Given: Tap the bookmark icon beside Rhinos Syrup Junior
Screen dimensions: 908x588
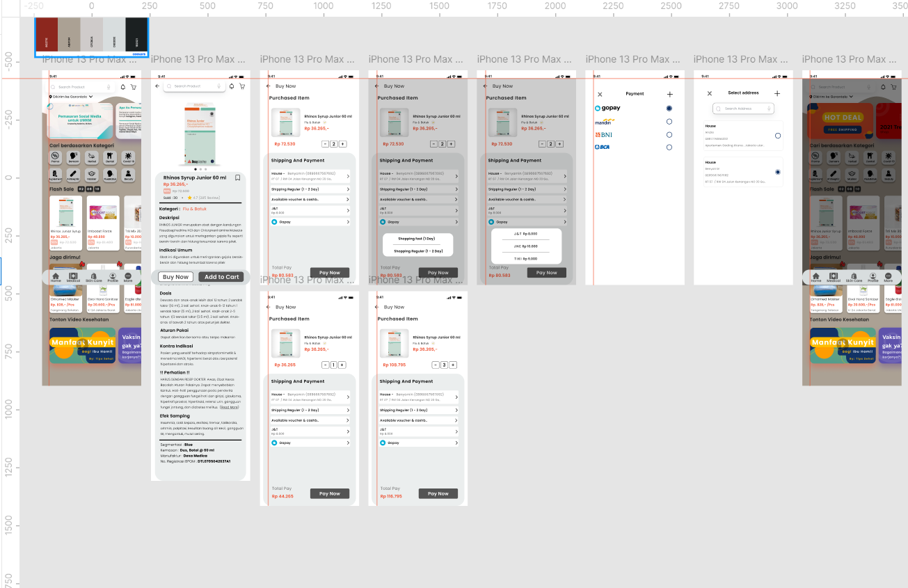Looking at the screenshot, I should point(237,177).
